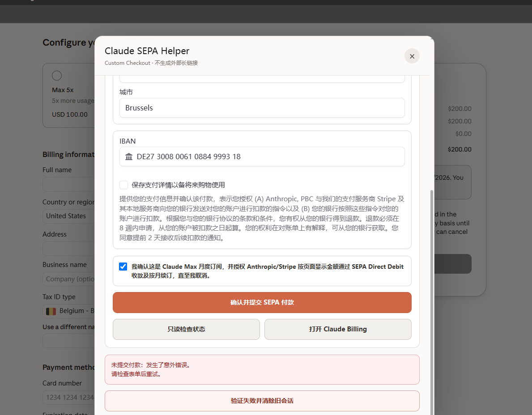Viewport: 532px width, 415px height.
Task: Click the 只读检查状态 button
Action: click(x=186, y=329)
